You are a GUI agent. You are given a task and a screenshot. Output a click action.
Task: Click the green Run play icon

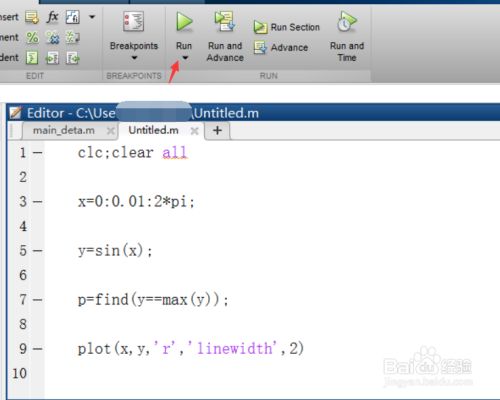tap(184, 22)
